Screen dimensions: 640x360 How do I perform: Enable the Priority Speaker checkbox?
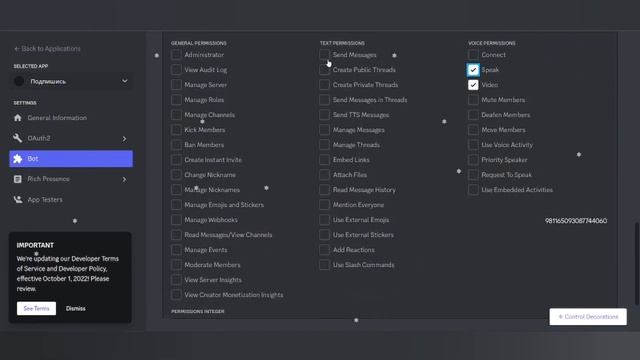tap(473, 160)
